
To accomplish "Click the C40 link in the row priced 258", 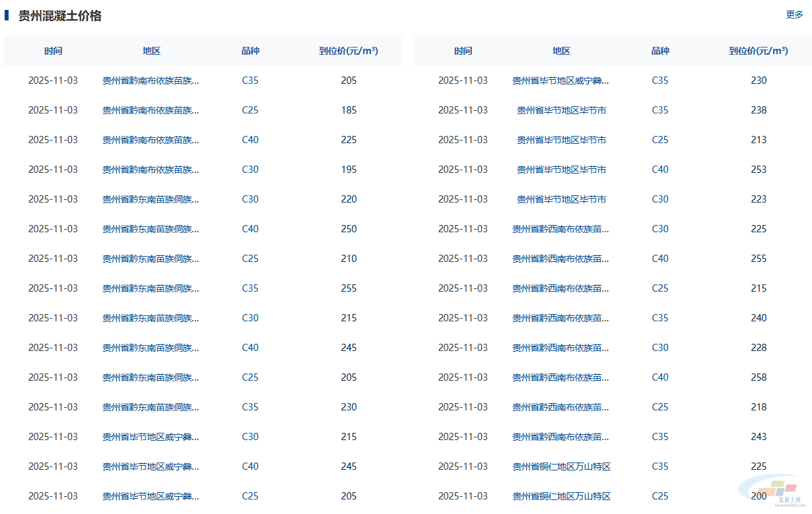I will click(x=660, y=377).
